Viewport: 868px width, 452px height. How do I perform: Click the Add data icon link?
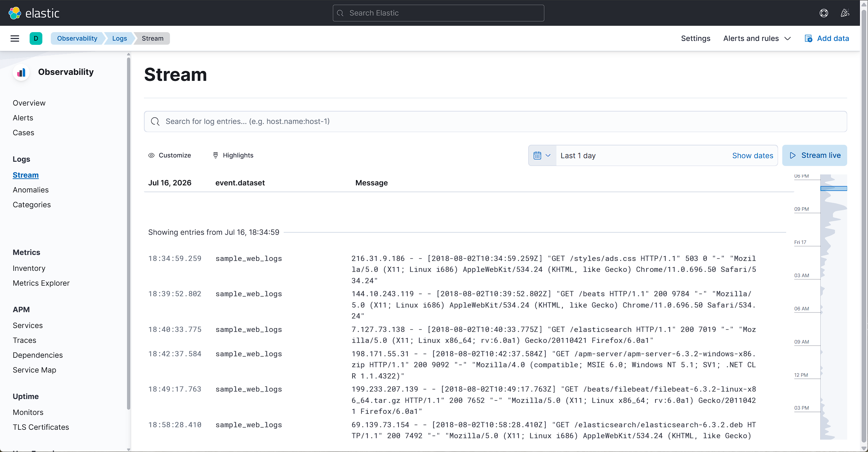[827, 38]
